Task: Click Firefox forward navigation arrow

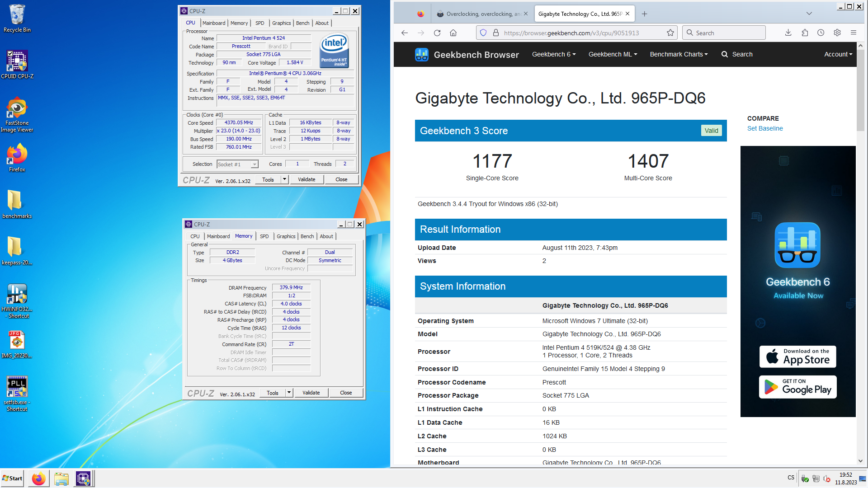Action: pos(421,33)
